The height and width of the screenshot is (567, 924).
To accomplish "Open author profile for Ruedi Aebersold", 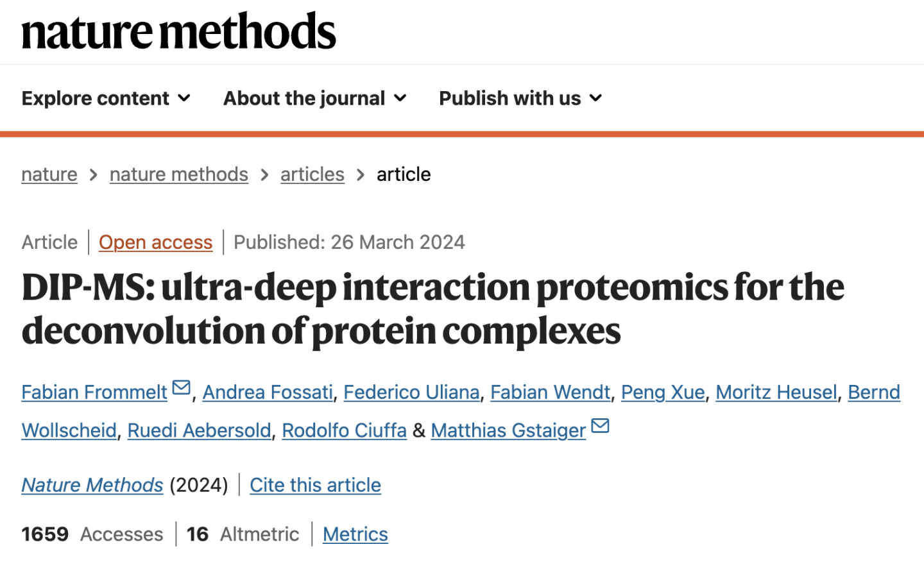I will click(x=199, y=430).
